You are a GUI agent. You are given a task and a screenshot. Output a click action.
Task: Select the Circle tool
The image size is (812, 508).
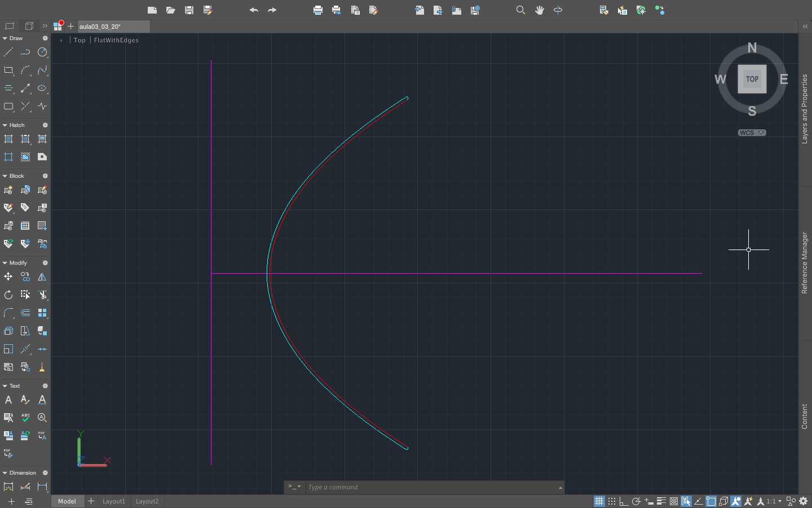tap(42, 52)
